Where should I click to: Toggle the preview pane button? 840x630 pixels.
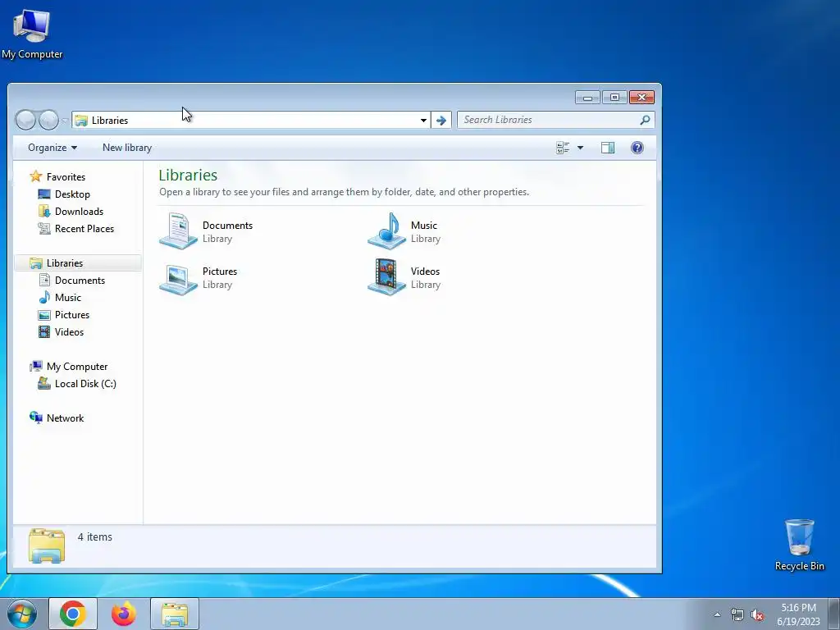(x=608, y=148)
